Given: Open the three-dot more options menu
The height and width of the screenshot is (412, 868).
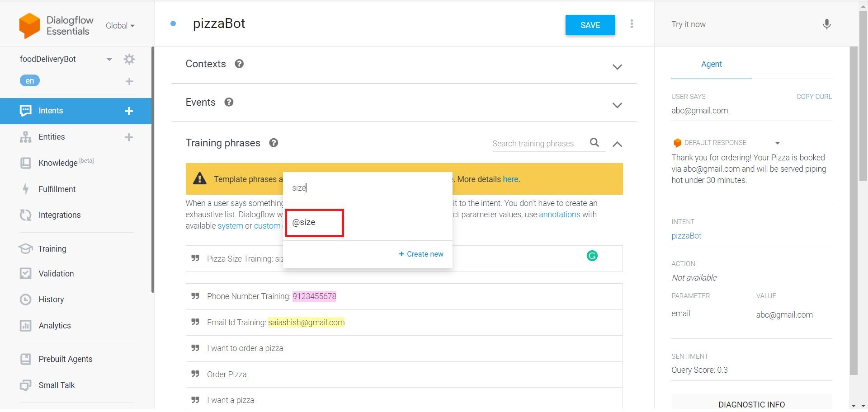Looking at the screenshot, I should point(632,24).
